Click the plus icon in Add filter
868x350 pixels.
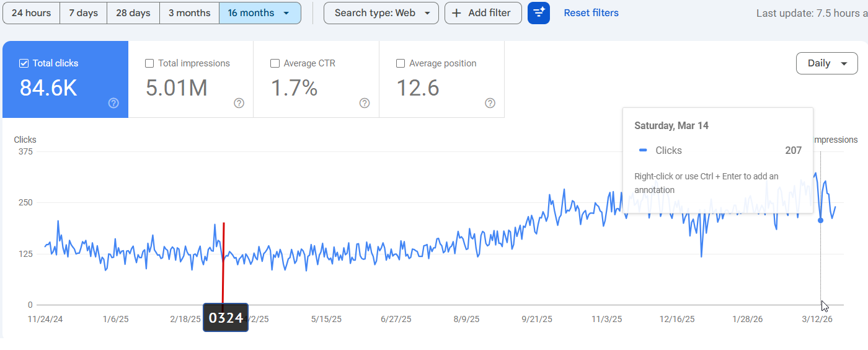(x=457, y=13)
